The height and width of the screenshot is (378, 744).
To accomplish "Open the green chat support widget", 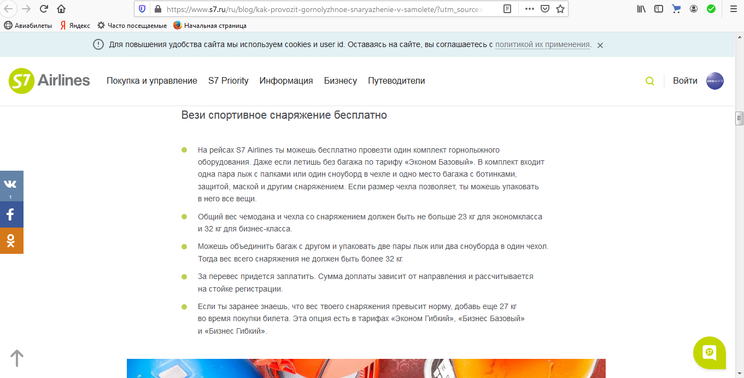I will (x=709, y=352).
